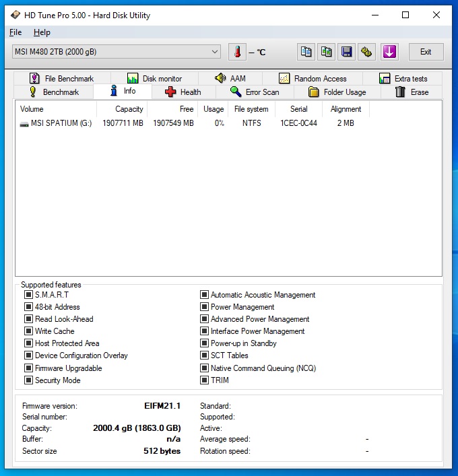Open the Health tab
Image resolution: width=458 pixels, height=476 pixels.
183,92
